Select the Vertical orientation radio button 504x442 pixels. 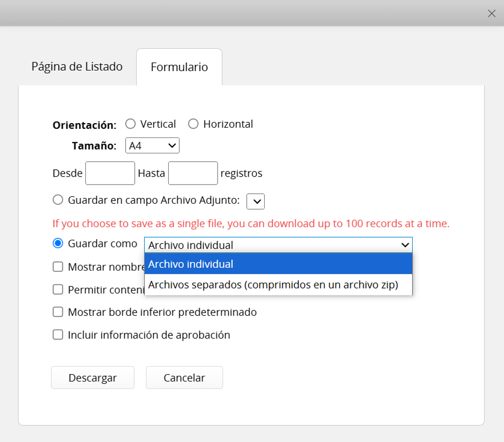click(131, 124)
